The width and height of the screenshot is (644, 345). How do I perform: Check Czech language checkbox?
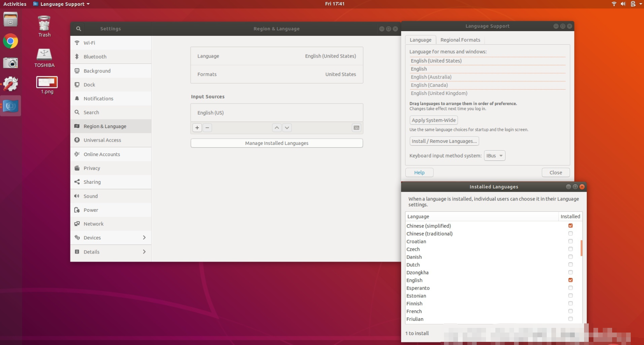[570, 249]
